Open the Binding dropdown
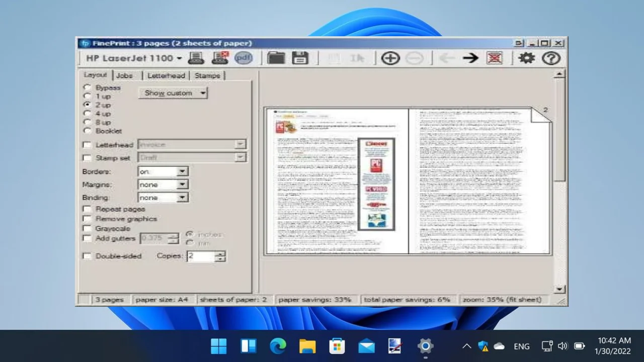This screenshot has width=644, height=362. point(163,198)
